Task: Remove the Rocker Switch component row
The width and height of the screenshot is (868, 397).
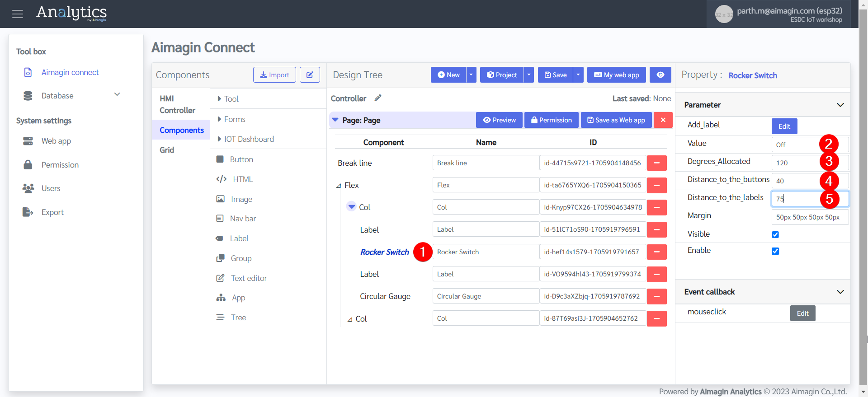Action: [x=657, y=252]
